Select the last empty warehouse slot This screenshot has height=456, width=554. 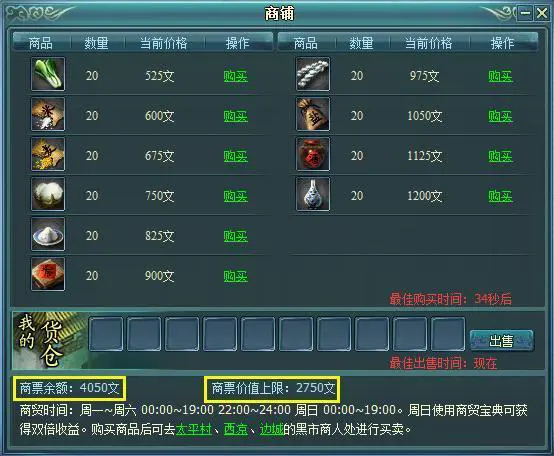pyautogui.click(x=448, y=334)
